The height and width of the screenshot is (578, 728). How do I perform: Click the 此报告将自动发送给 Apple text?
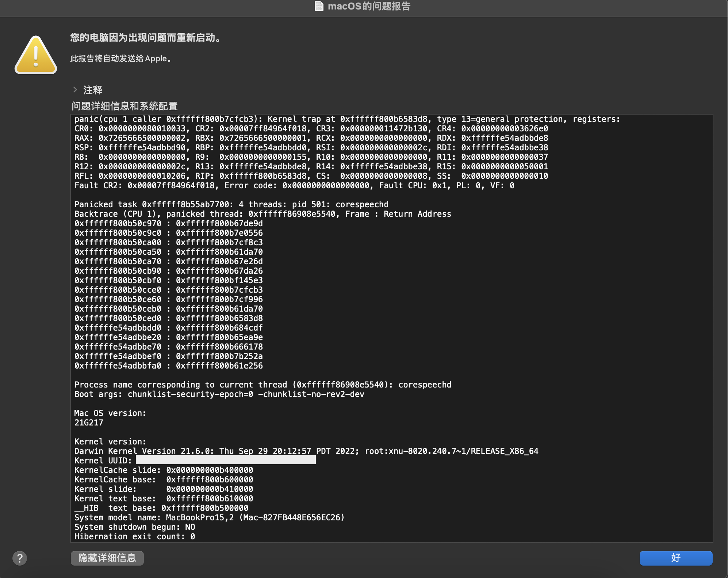pyautogui.click(x=120, y=58)
